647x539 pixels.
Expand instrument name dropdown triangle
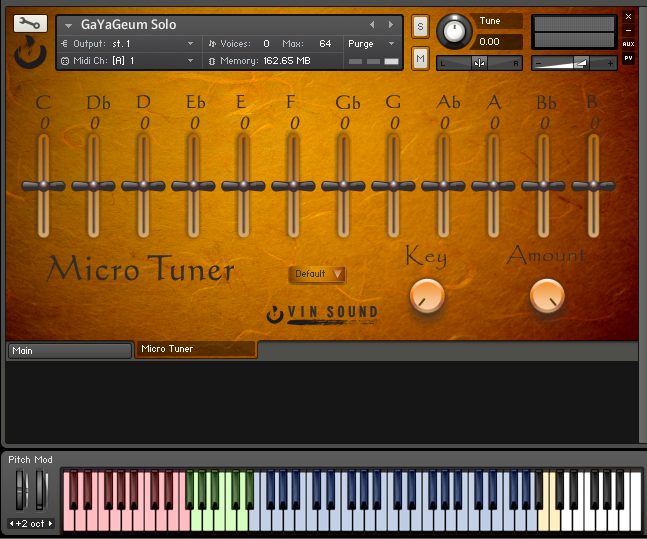coord(68,26)
